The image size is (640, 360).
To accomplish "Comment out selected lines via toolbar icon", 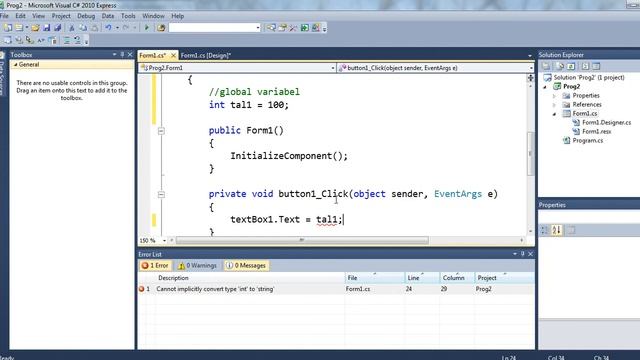I will pyautogui.click(x=66, y=40).
